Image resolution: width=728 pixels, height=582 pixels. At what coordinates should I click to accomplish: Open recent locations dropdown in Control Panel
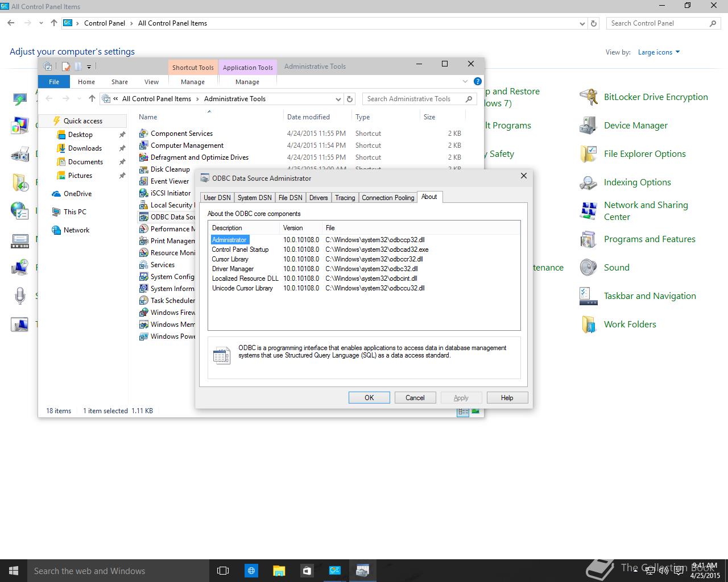(x=41, y=23)
